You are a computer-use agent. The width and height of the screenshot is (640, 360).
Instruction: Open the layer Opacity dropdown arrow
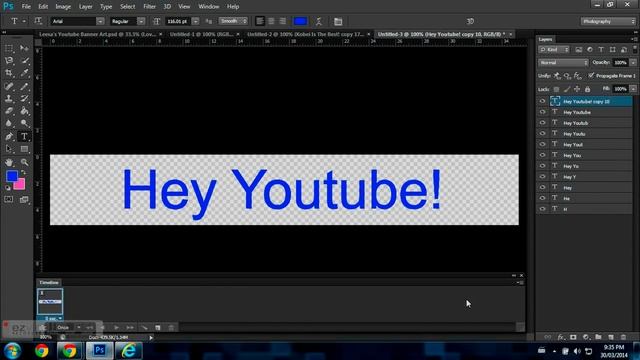pos(633,62)
